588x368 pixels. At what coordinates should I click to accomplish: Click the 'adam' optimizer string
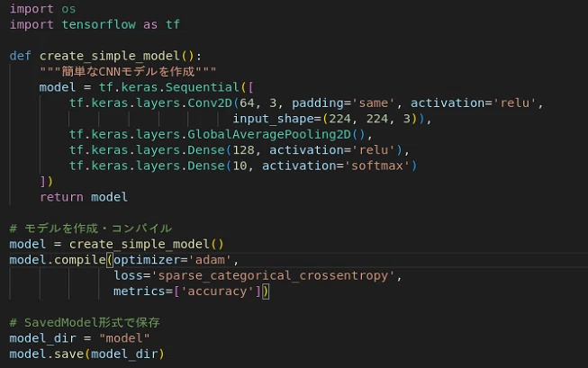click(x=210, y=260)
